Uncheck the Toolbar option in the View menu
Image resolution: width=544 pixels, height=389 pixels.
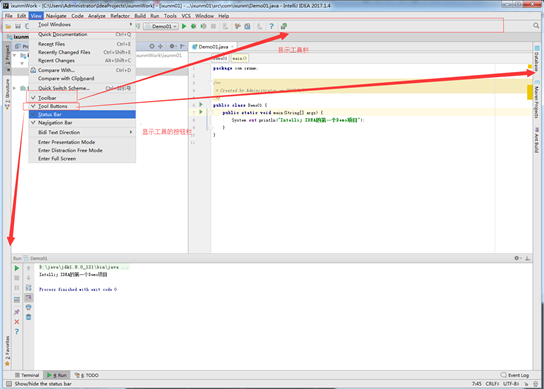(x=82, y=98)
